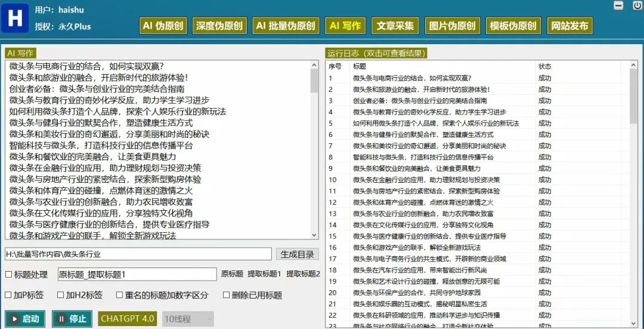This screenshot has width=644, height=329.
Task: Open the 文章采集 tab
Action: pos(395,26)
